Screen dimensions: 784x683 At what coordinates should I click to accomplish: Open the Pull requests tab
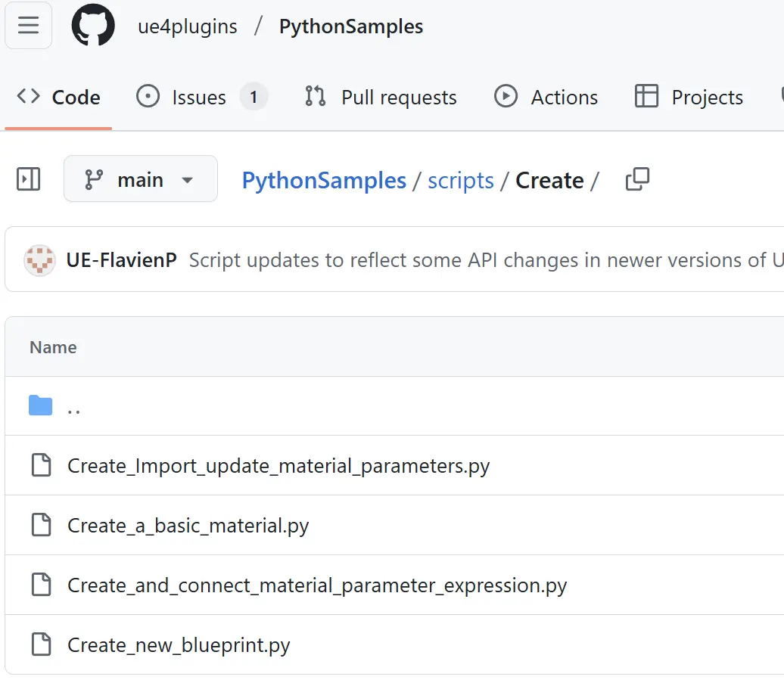(x=381, y=98)
